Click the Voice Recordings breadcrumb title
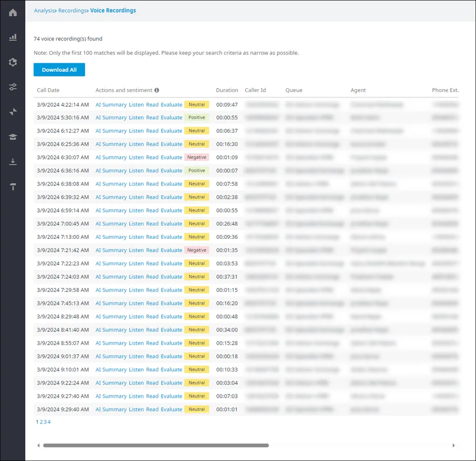This screenshot has width=476, height=461. (113, 11)
